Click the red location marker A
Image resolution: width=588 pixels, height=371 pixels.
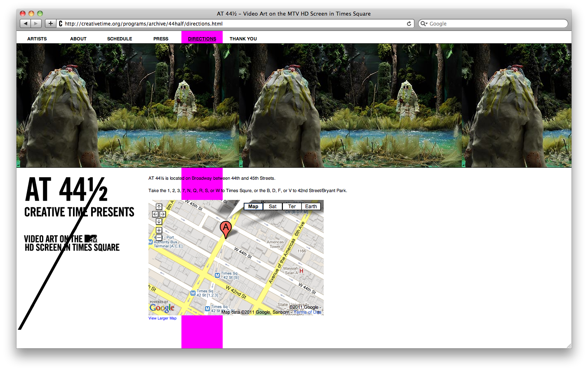click(x=226, y=228)
